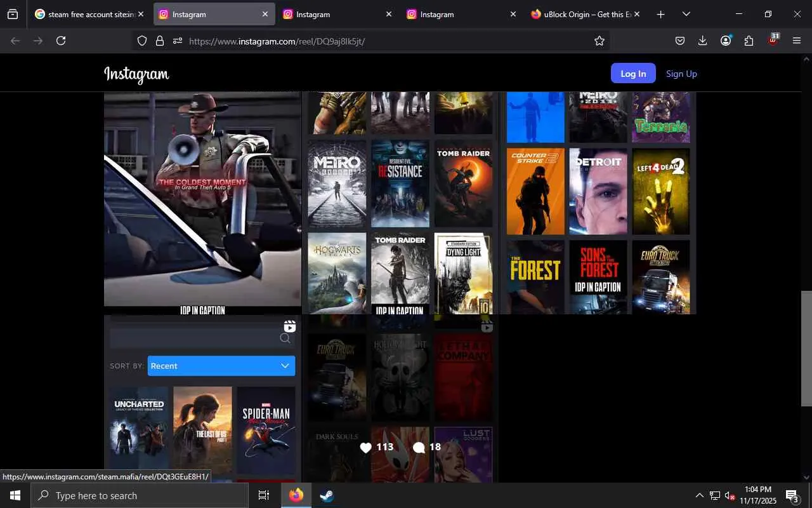This screenshot has width=812, height=508.
Task: Click the page vertical scrollbar thumb
Action: point(806,348)
